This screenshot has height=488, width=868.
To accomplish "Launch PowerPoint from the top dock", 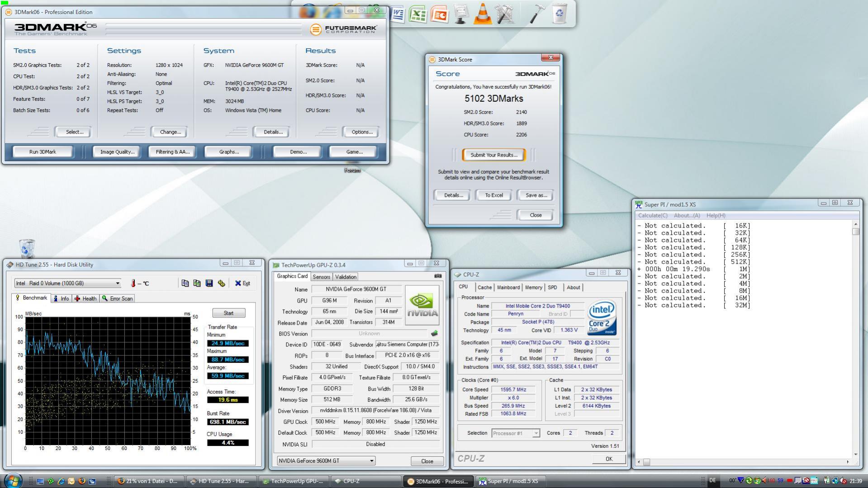I will pos(439,14).
